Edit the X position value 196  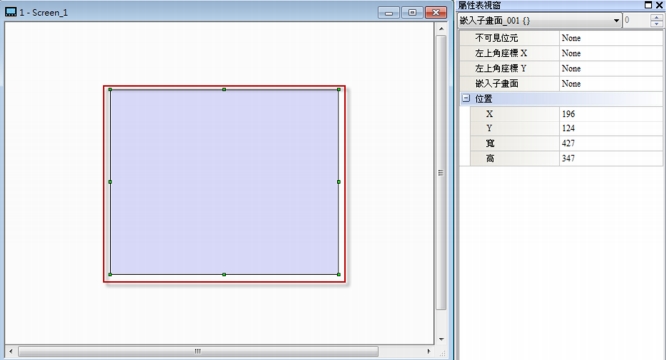click(x=610, y=114)
